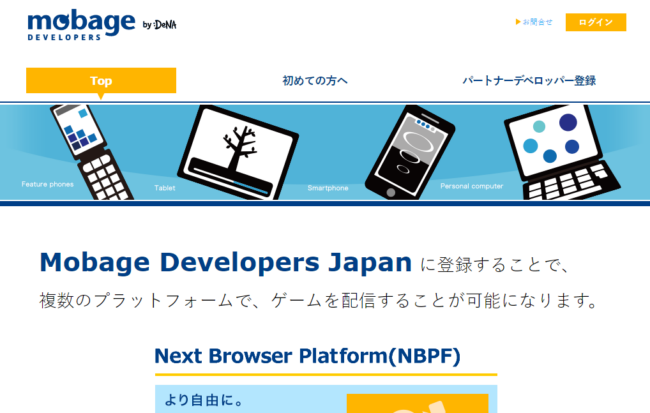Click the orange arrow beside お問合せ
This screenshot has width=650, height=413.
[518, 22]
